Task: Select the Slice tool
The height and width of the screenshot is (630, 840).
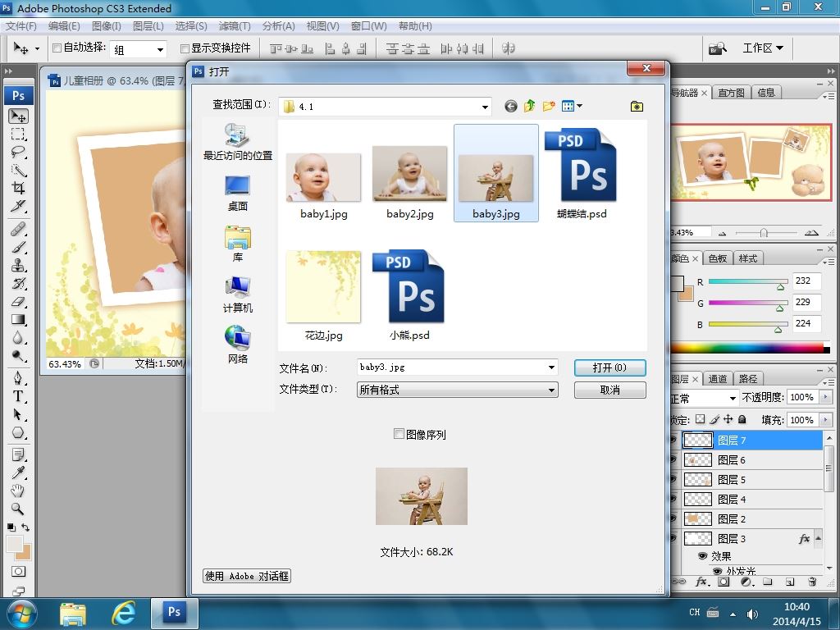Action: point(18,206)
